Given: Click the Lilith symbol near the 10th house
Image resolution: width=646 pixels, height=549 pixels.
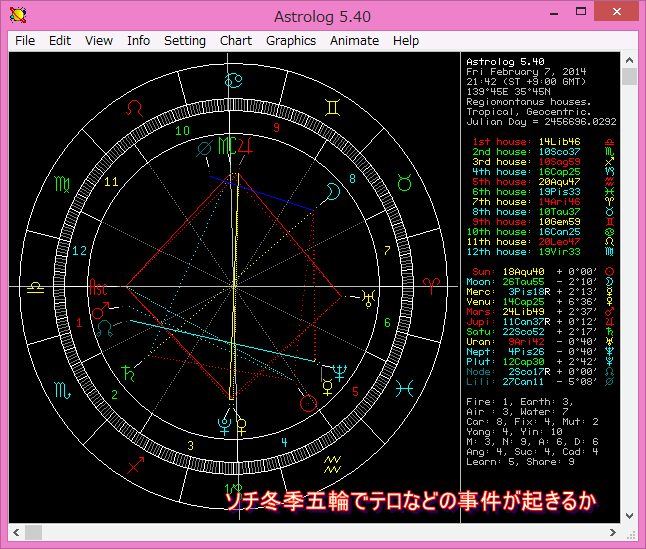Looking at the screenshot, I should pos(205,149).
